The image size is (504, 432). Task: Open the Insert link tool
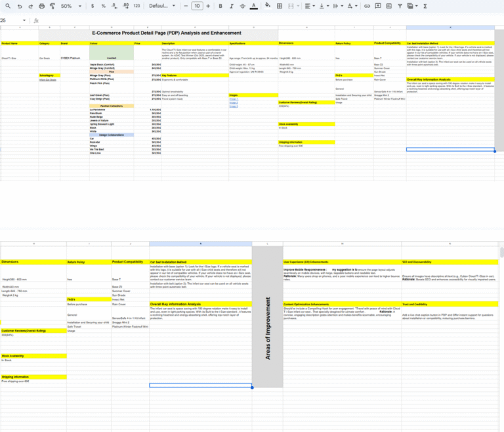(367, 6)
